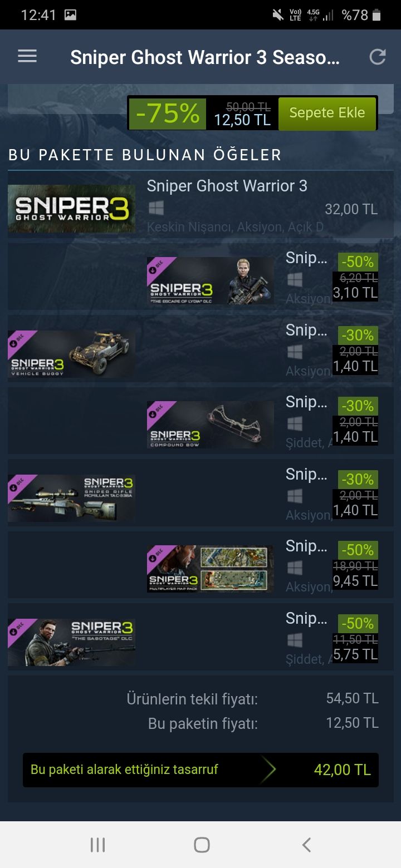Tap the 42,00 TL savings banner
This screenshot has width=401, height=868.
[x=200, y=770]
